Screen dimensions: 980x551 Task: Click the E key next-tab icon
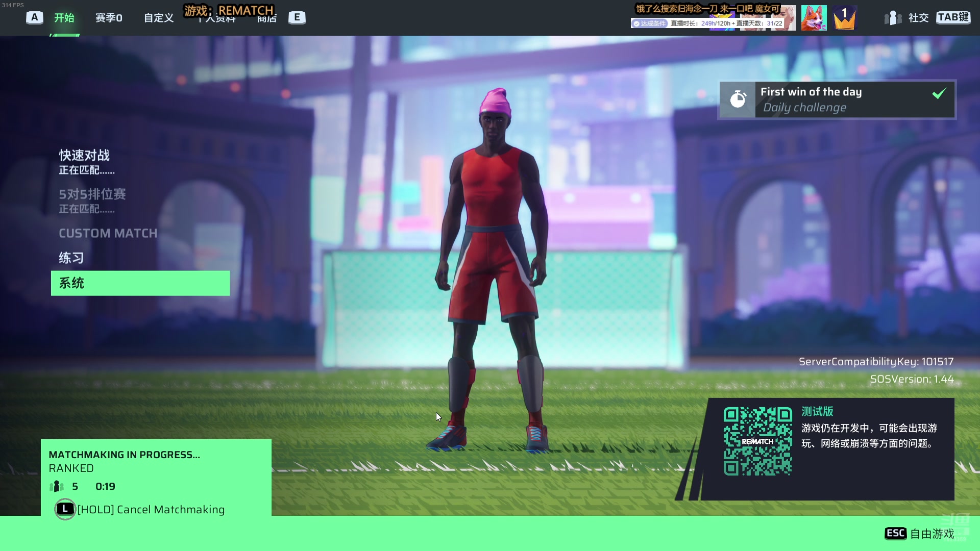297,17
